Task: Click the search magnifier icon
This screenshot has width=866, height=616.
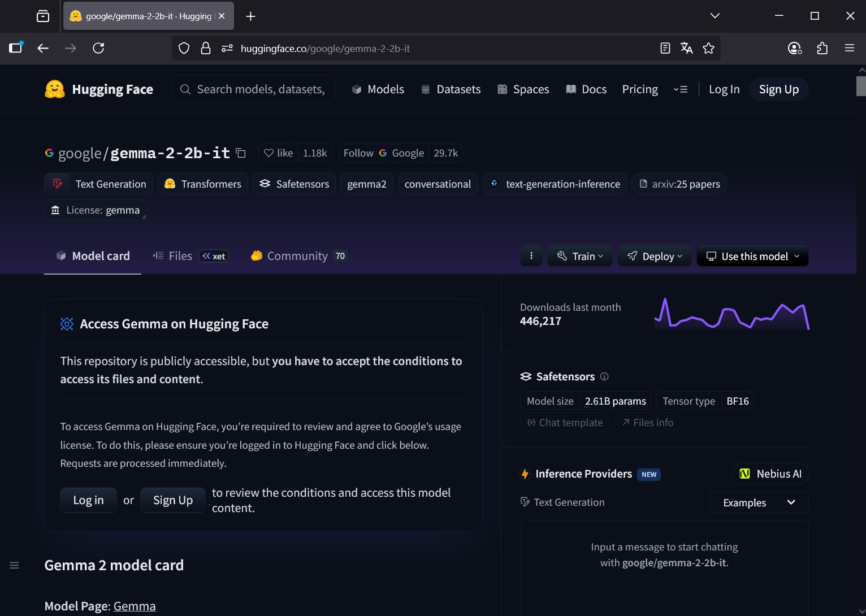Action: (x=185, y=89)
